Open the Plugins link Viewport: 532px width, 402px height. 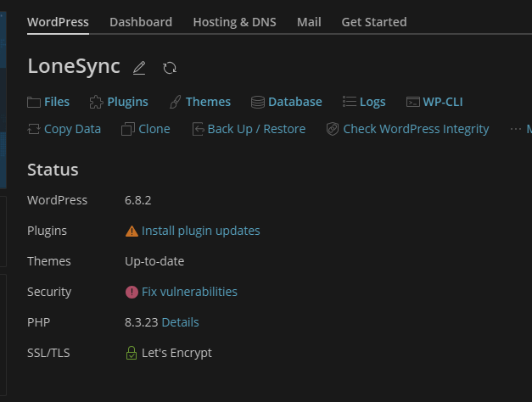pyautogui.click(x=127, y=102)
